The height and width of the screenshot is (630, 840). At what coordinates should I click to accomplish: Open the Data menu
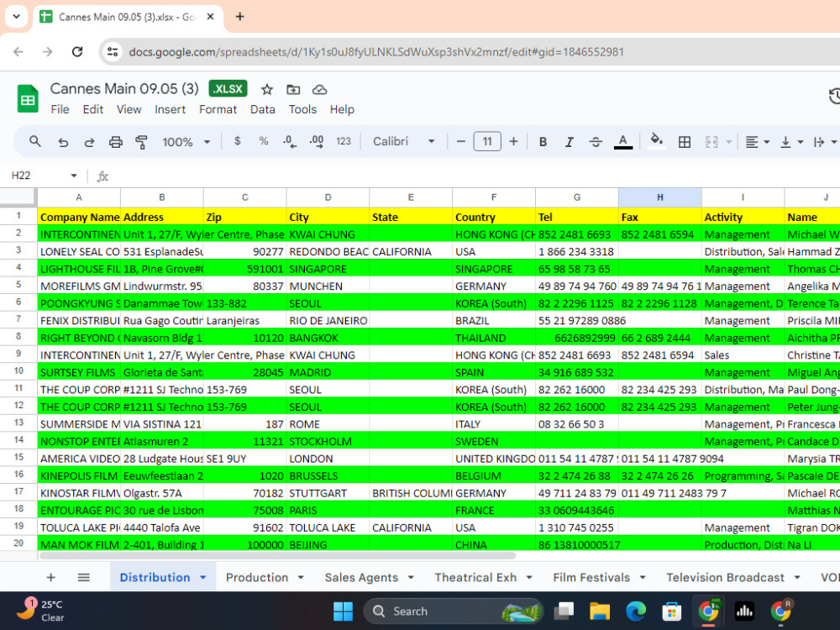point(262,109)
